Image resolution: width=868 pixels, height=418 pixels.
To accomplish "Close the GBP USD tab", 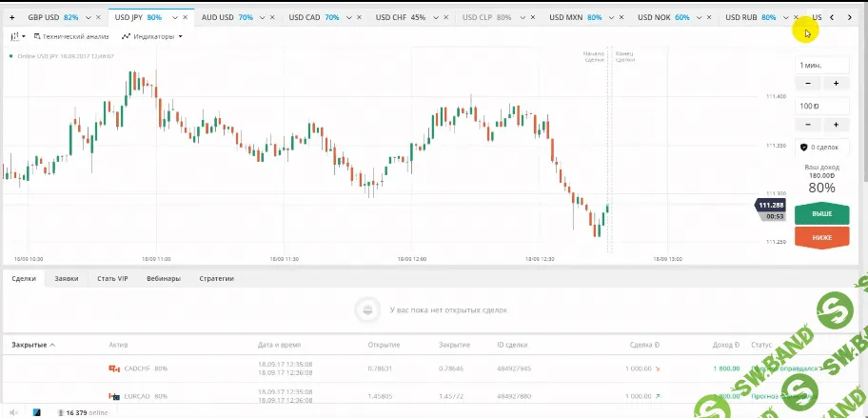I will pyautogui.click(x=98, y=17).
